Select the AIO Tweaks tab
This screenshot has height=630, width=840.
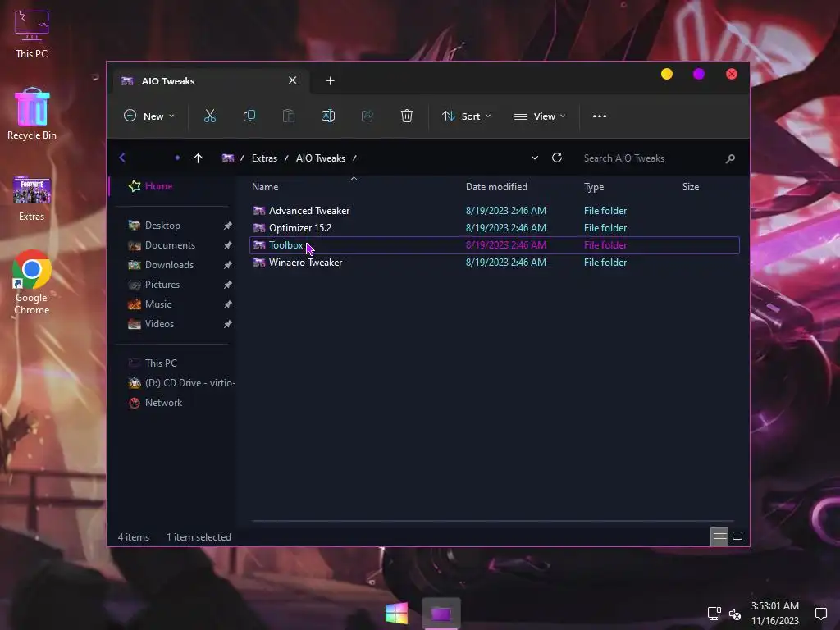point(209,81)
